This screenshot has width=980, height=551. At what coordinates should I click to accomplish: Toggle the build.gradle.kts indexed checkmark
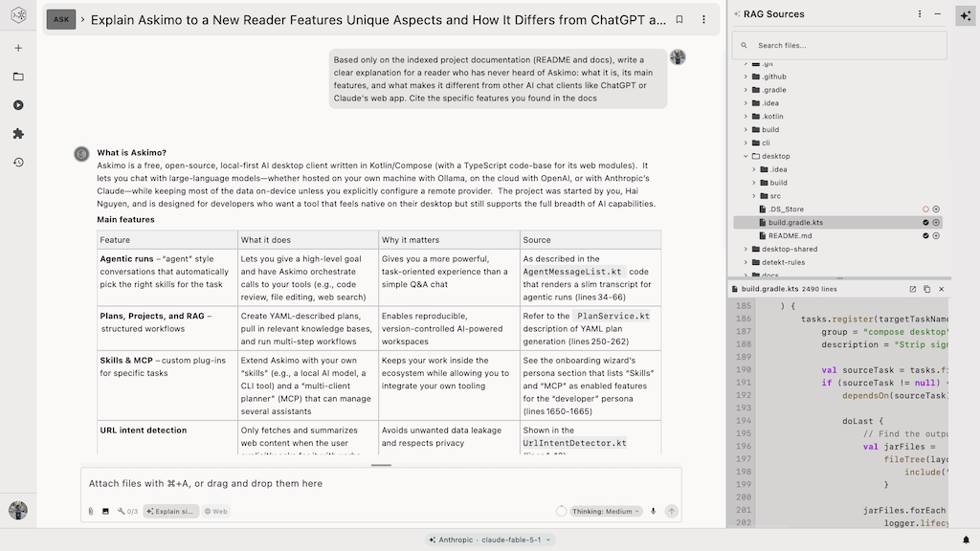[x=925, y=222]
